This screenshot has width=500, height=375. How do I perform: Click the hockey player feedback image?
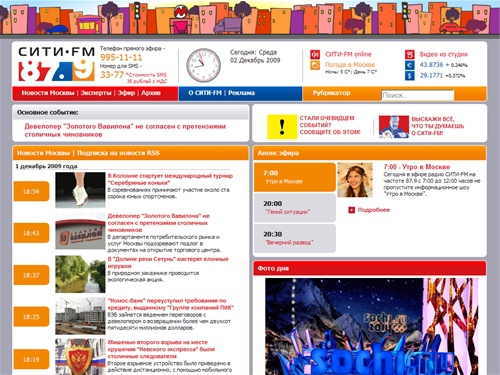pyautogui.click(x=394, y=127)
